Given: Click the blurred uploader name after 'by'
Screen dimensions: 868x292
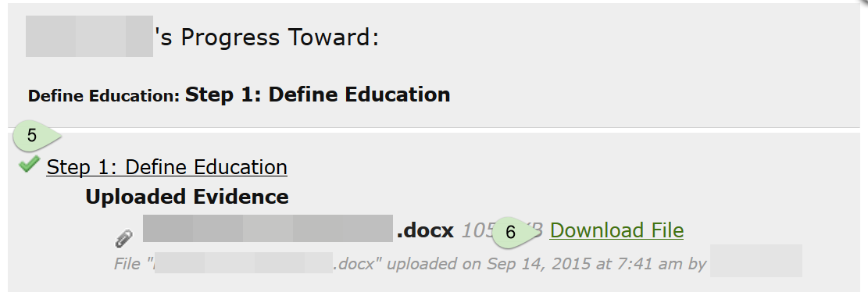Looking at the screenshot, I should [x=756, y=261].
